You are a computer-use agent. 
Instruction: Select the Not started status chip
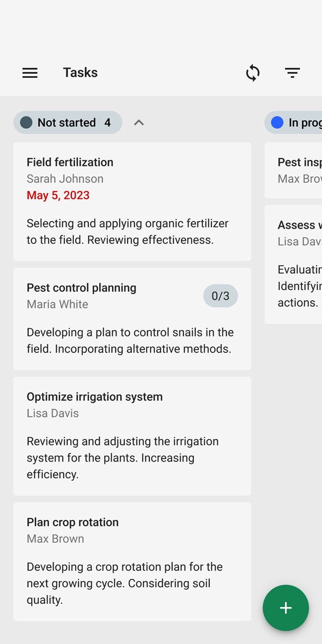click(67, 122)
